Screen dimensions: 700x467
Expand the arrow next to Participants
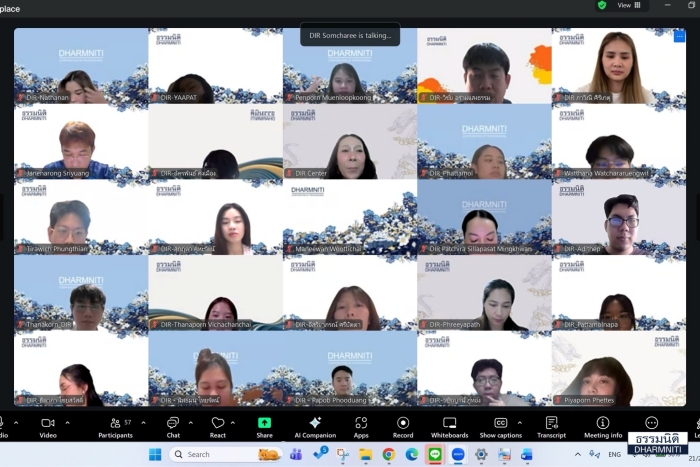(x=143, y=422)
